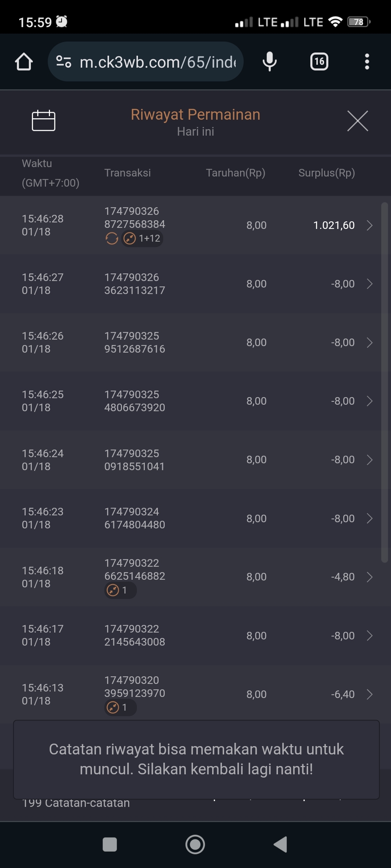Tap the badge under transaction 6625146882

120,590
